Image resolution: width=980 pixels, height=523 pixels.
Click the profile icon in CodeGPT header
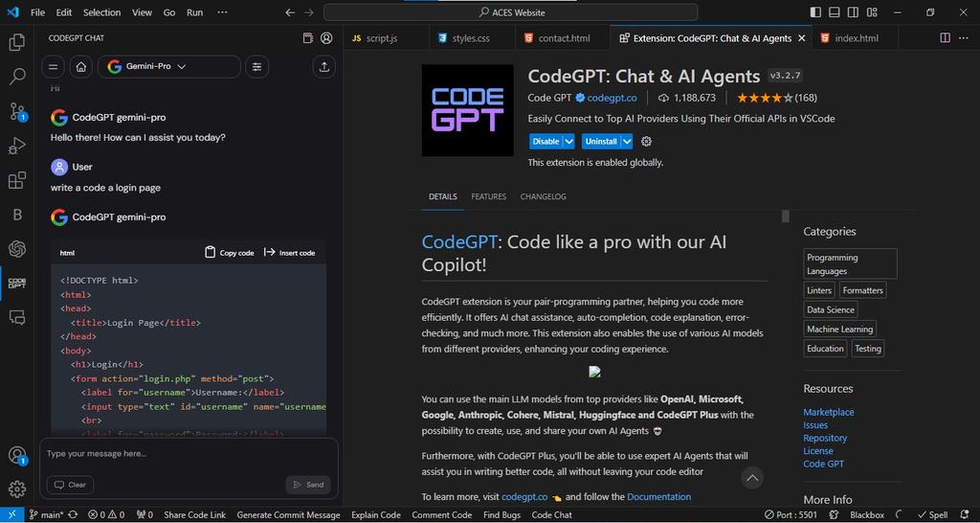point(326,38)
